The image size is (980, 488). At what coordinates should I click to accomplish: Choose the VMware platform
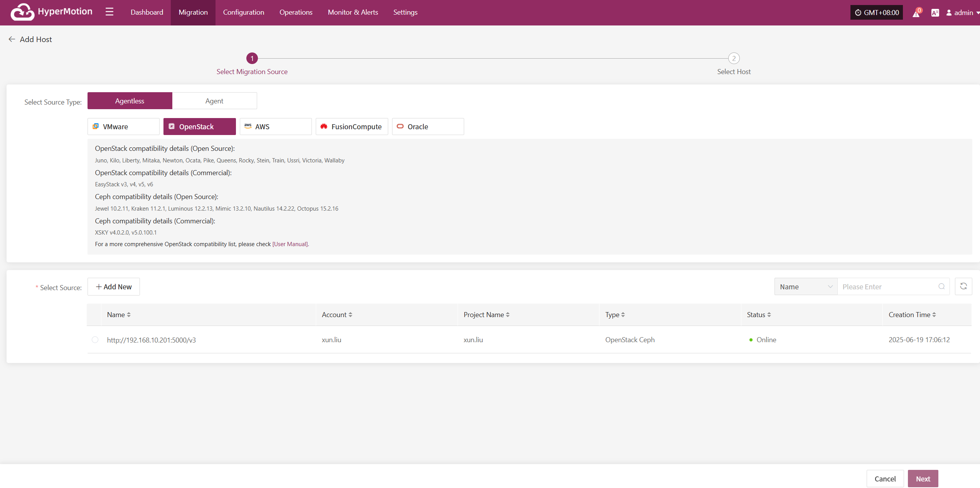pyautogui.click(x=123, y=127)
